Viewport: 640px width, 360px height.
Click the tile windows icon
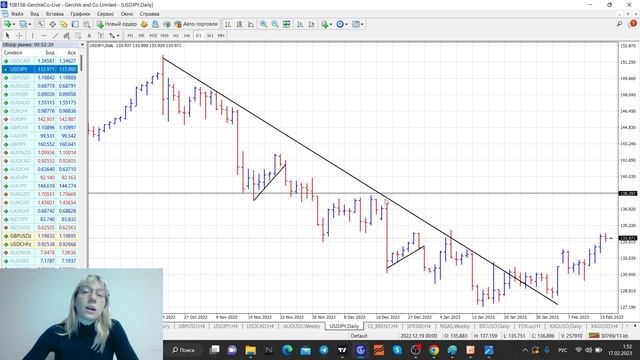click(x=287, y=24)
